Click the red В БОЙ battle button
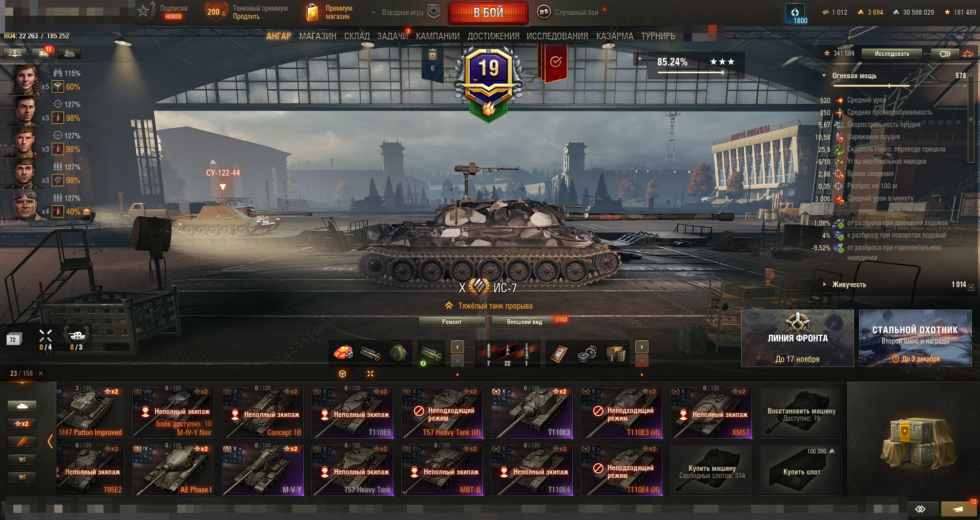The height and width of the screenshot is (520, 980). (x=488, y=13)
